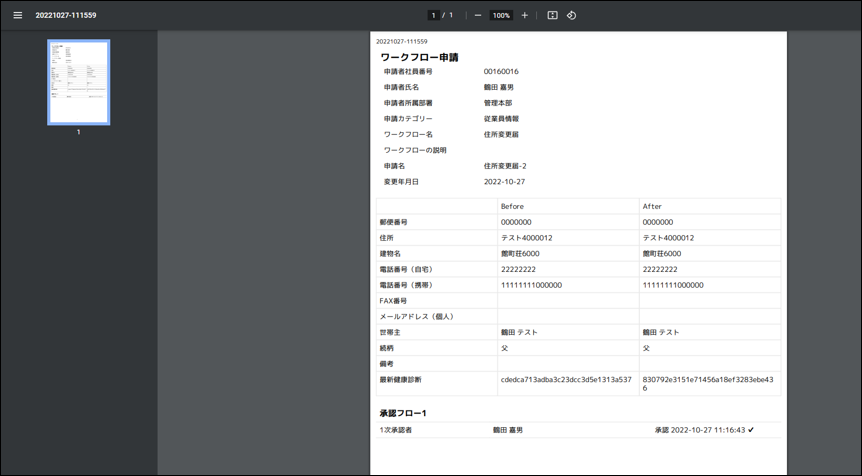Click the After column header
This screenshot has width=862, height=476.
coord(652,207)
